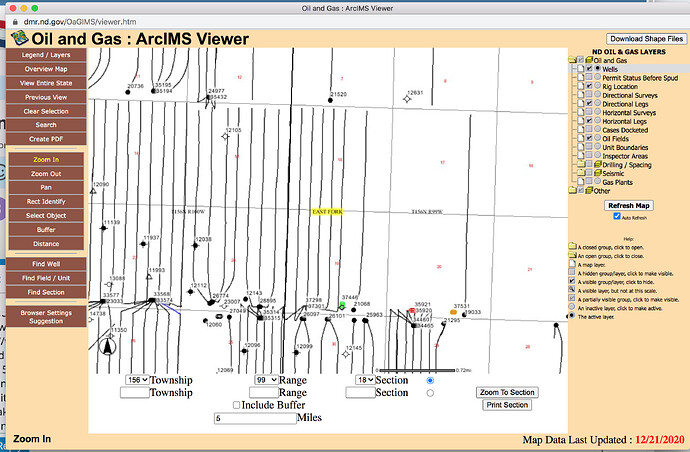Image resolution: width=690 pixels, height=452 pixels.
Task: Click the page icon beside the Wells layer
Action: click(581, 69)
